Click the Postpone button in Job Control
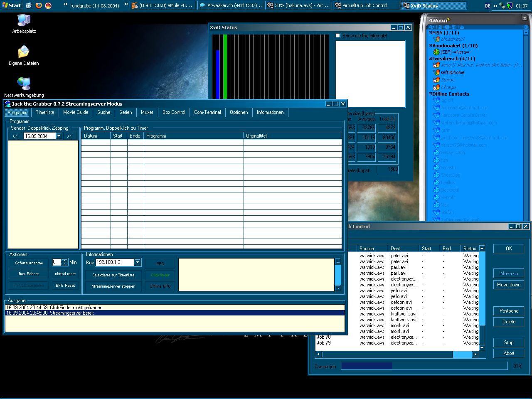The height and width of the screenshot is (399, 532). click(x=509, y=311)
